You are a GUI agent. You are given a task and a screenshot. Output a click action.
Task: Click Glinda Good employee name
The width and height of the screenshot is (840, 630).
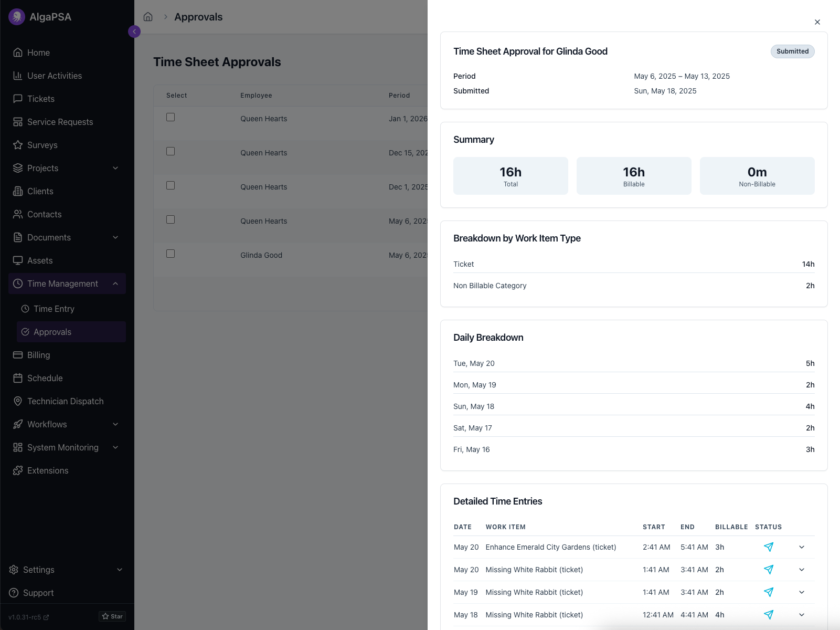coord(261,255)
